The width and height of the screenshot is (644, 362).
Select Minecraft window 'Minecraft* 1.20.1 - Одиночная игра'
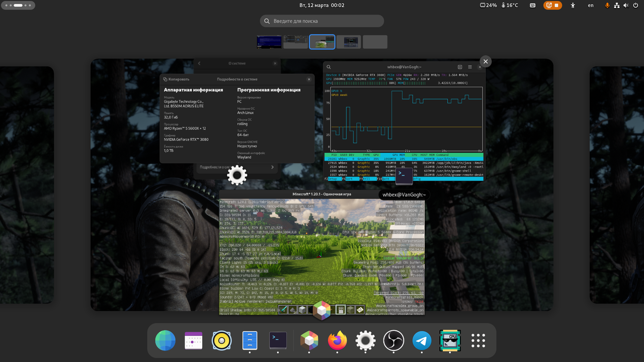(x=322, y=253)
